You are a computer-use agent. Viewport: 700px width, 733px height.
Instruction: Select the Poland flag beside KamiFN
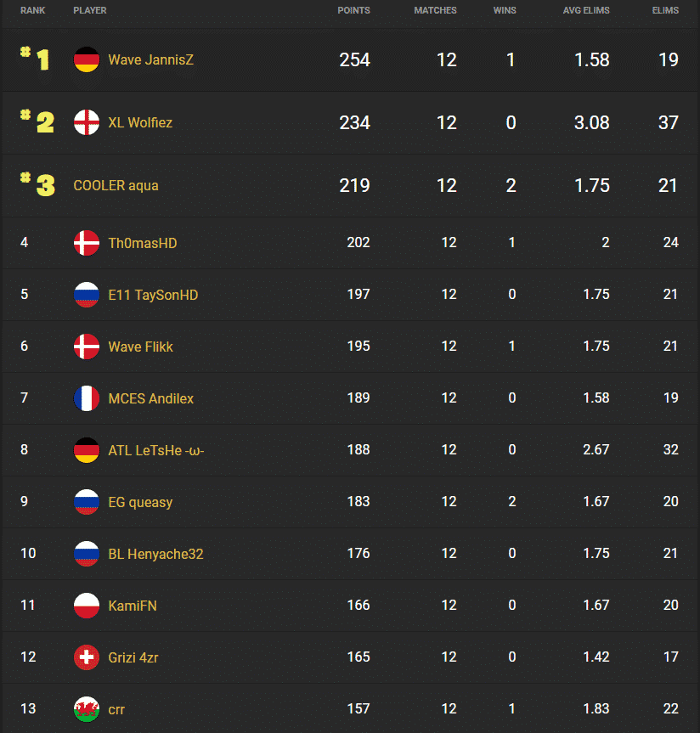coord(86,605)
